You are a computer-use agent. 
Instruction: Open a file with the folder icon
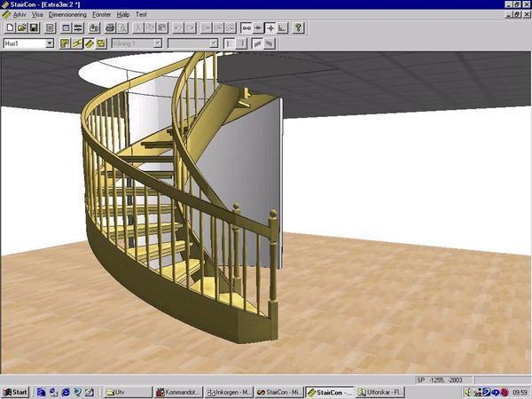click(21, 27)
